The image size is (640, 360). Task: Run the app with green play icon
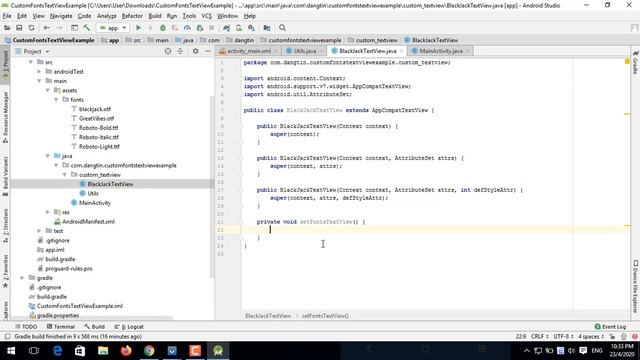click(x=138, y=28)
